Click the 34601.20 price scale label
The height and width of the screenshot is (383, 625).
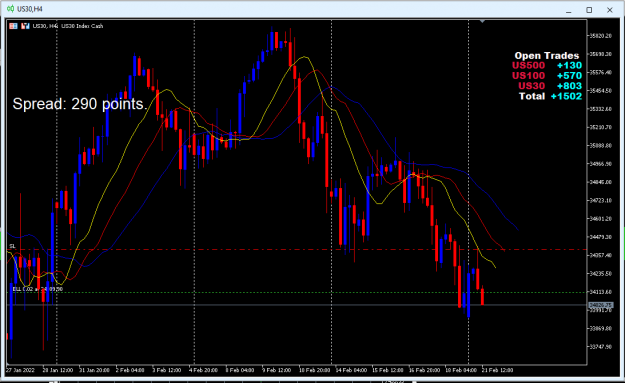(601, 219)
